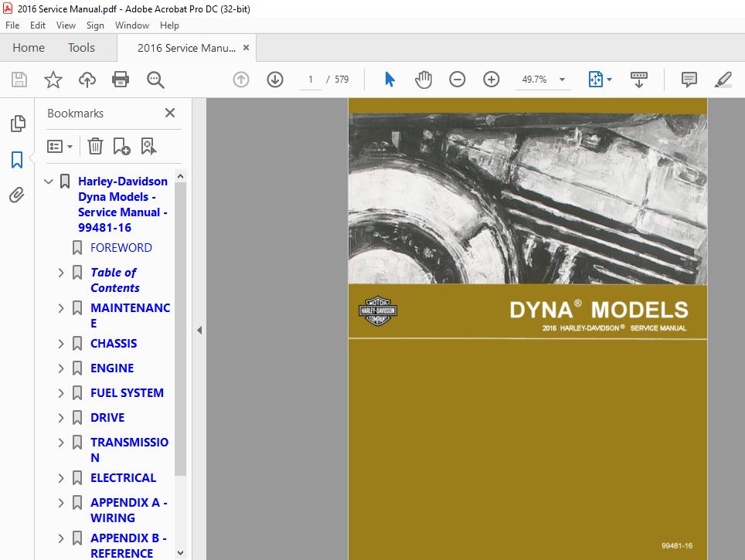Click the zoom percentage 49.7% field

[535, 80]
